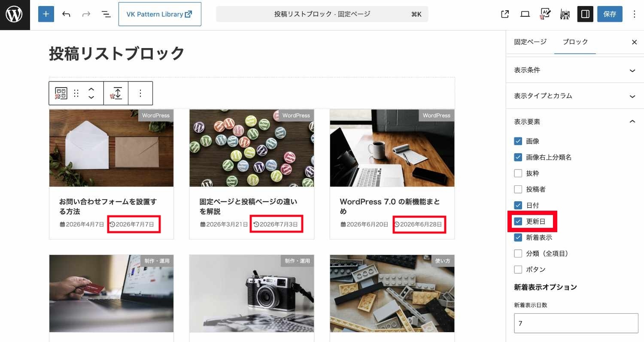
Task: Click the 保存 button
Action: [x=610, y=14]
